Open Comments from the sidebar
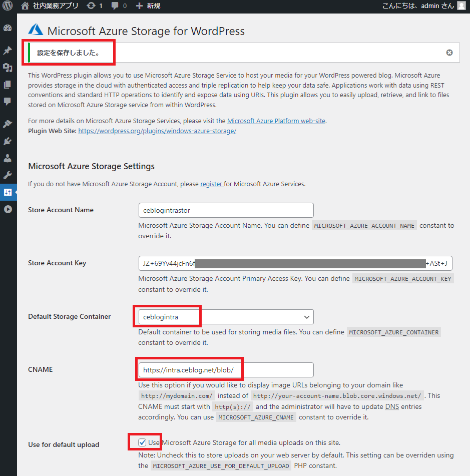 tap(8, 102)
